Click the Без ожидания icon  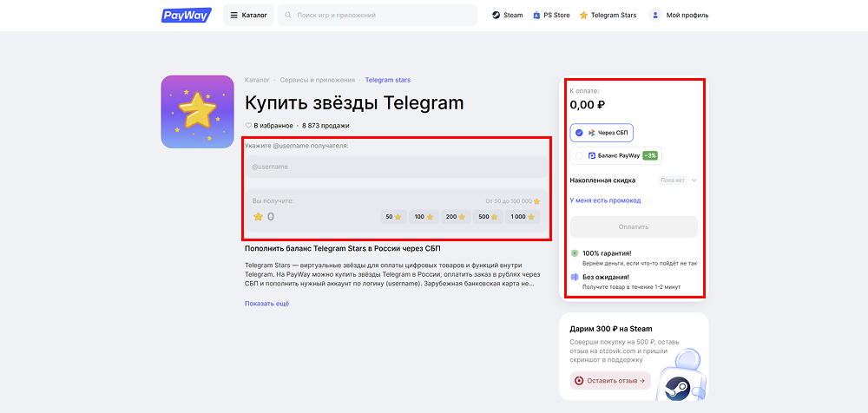pyautogui.click(x=575, y=277)
